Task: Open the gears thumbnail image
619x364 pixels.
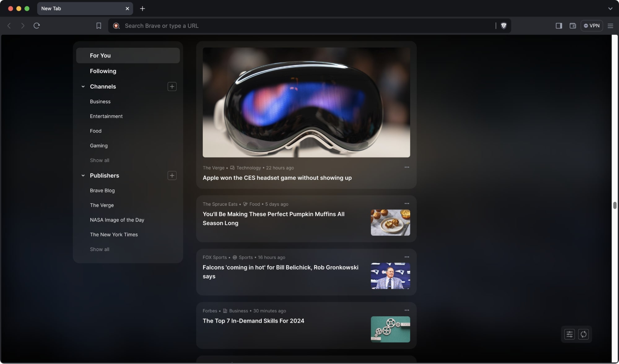Action: coord(390,329)
